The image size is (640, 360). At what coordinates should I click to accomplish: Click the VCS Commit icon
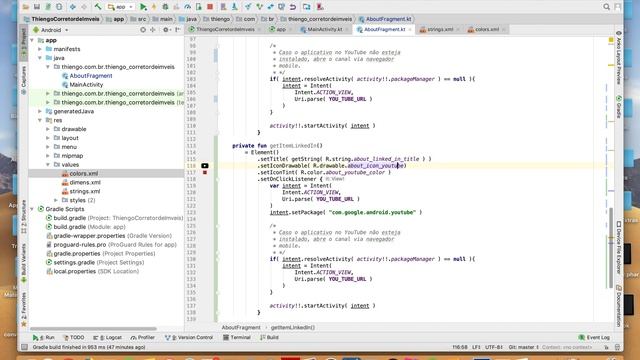click(x=259, y=7)
